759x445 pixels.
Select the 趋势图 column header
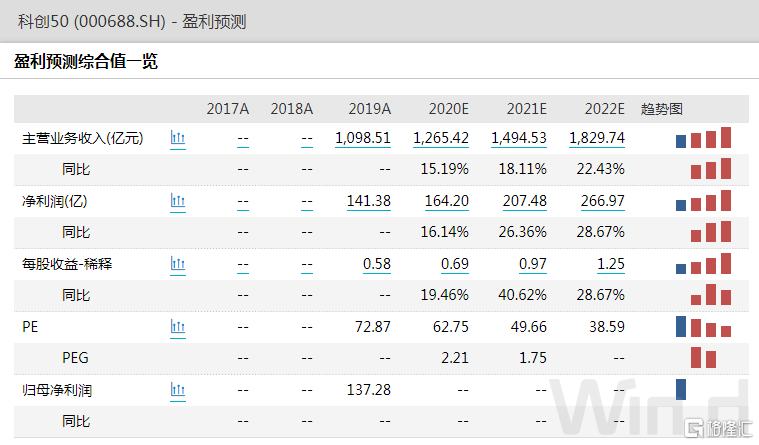[x=661, y=109]
